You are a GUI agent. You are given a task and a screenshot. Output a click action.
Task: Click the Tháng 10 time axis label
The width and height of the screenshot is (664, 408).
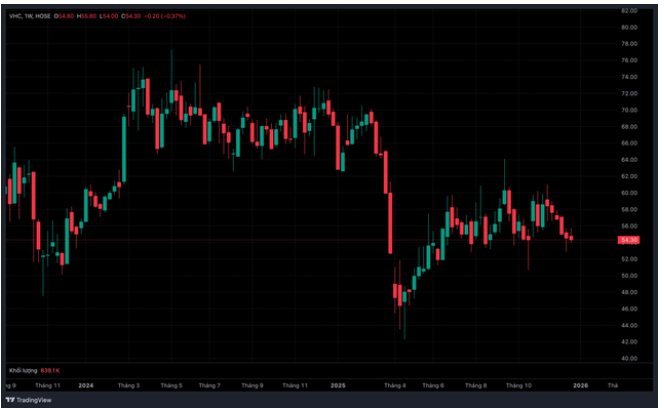pos(519,386)
